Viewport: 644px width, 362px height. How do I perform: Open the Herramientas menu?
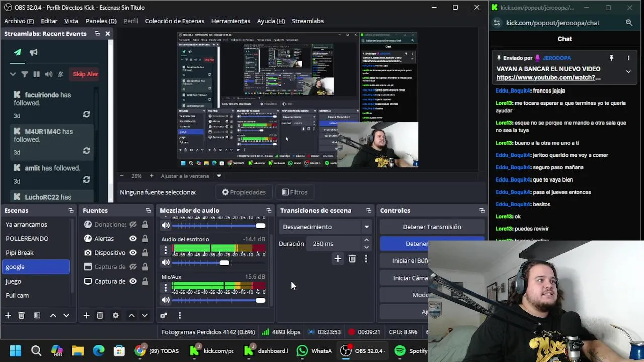click(230, 21)
